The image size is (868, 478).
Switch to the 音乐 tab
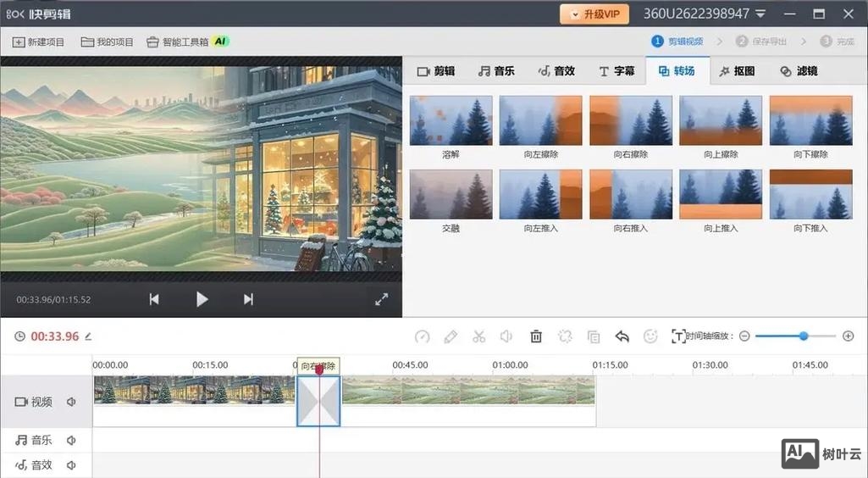[496, 71]
